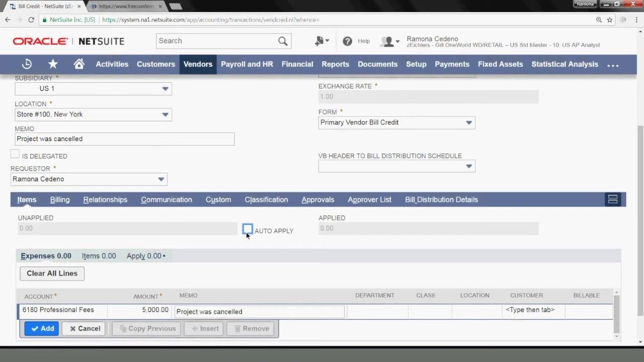
Task: Open the Help question mark icon
Action: point(347,41)
